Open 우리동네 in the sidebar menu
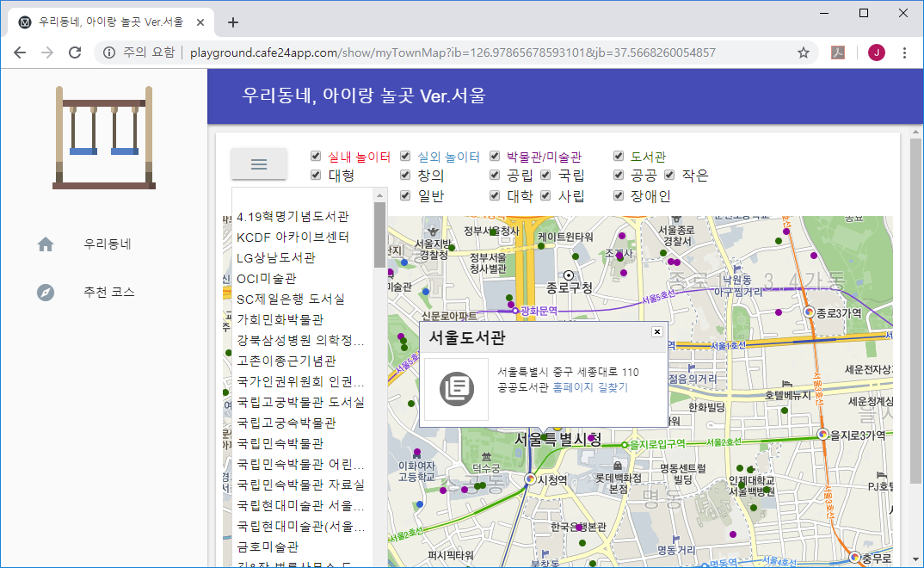The image size is (924, 568). pos(108,244)
